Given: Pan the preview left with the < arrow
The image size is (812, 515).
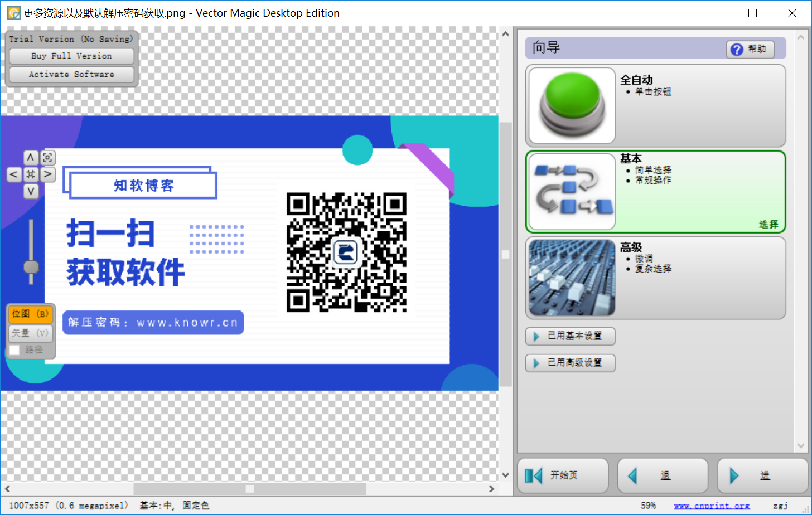Looking at the screenshot, I should (14, 174).
